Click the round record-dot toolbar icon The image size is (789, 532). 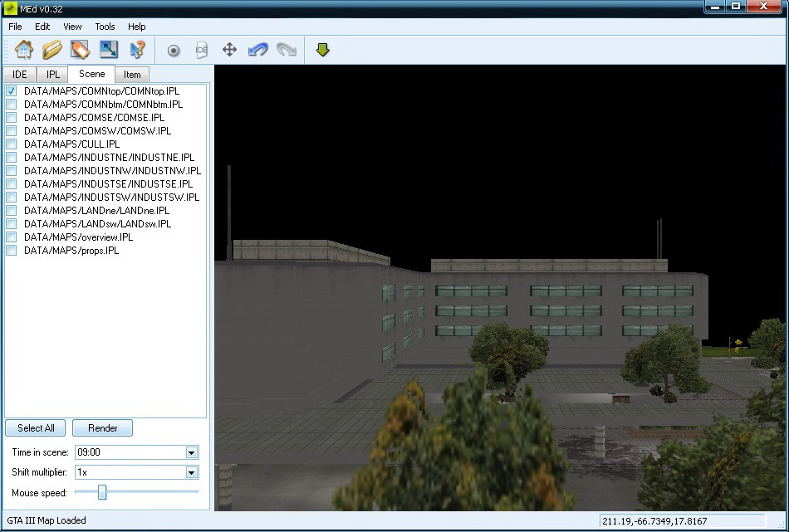(174, 51)
